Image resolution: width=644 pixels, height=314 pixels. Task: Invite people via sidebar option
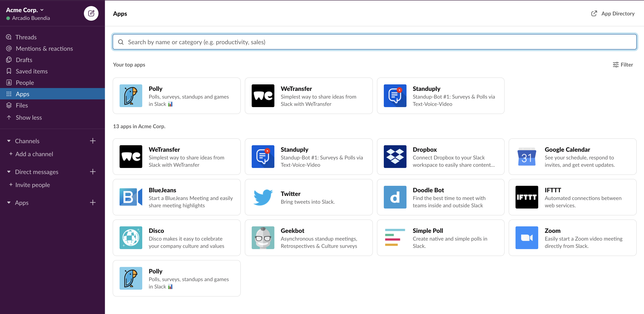[32, 184]
